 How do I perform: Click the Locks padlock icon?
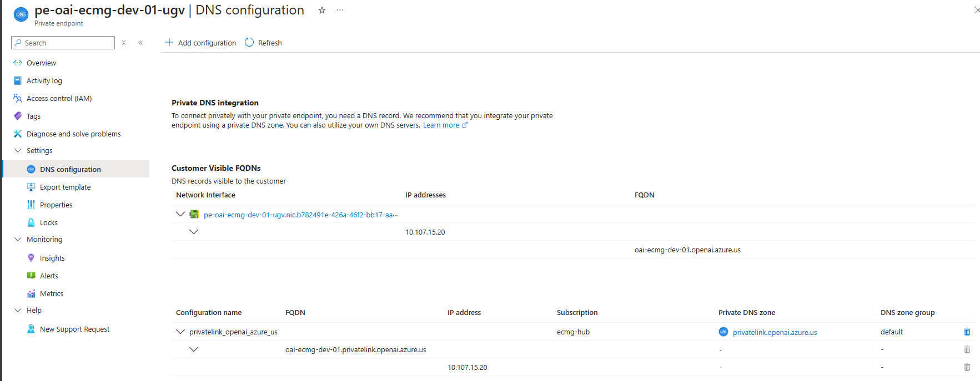click(31, 222)
